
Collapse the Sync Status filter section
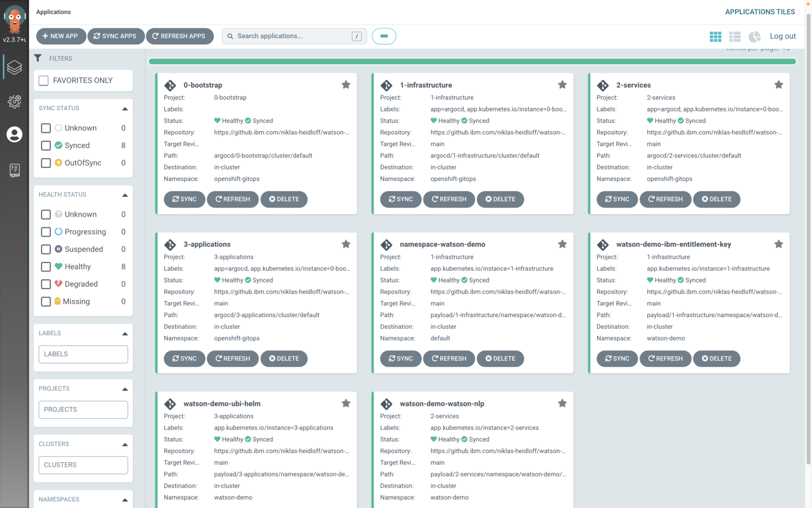coord(125,109)
